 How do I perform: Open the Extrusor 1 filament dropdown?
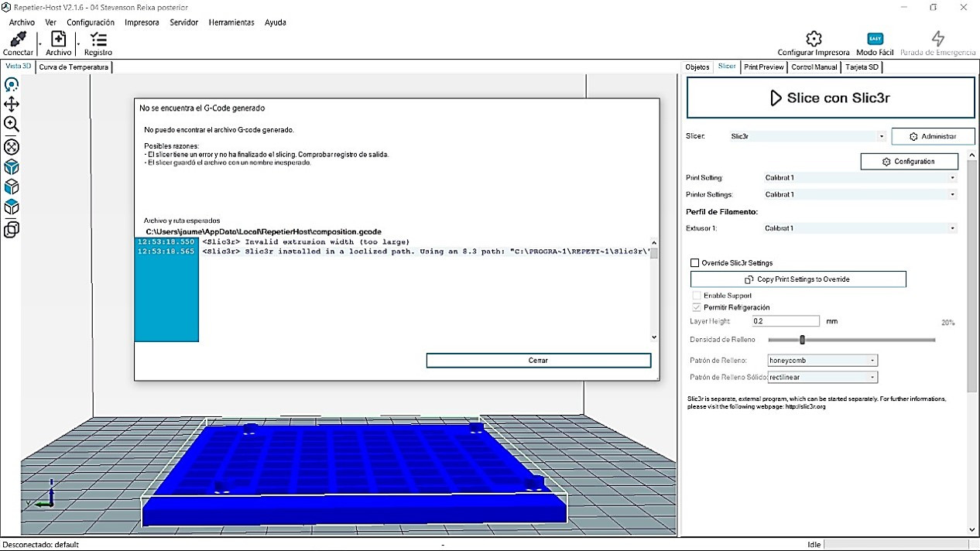[x=860, y=228]
